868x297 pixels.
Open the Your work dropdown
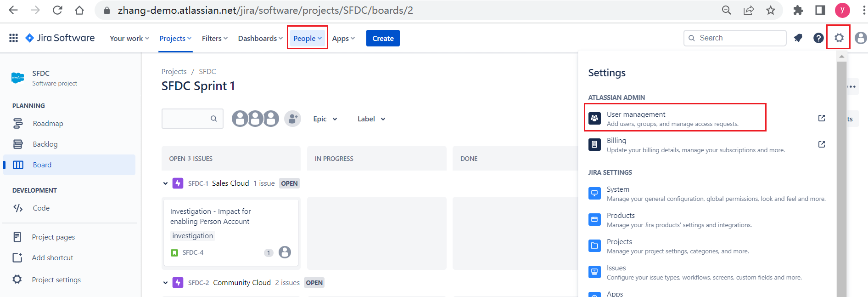point(129,38)
